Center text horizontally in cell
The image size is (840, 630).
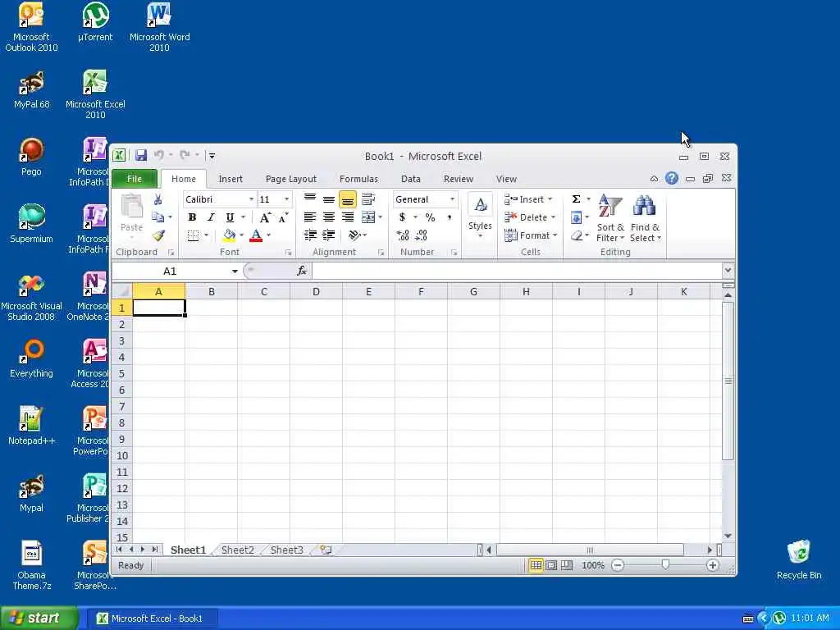coord(328,217)
